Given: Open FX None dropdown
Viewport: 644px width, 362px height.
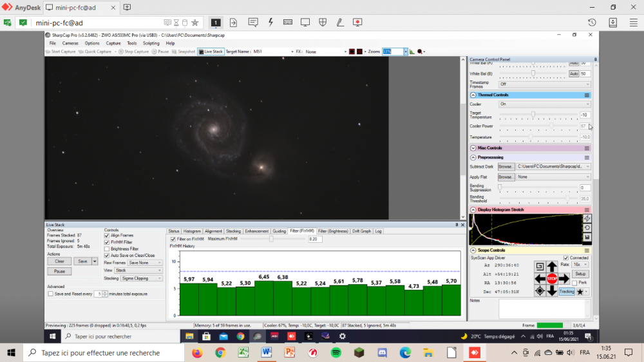Looking at the screenshot, I should point(326,52).
